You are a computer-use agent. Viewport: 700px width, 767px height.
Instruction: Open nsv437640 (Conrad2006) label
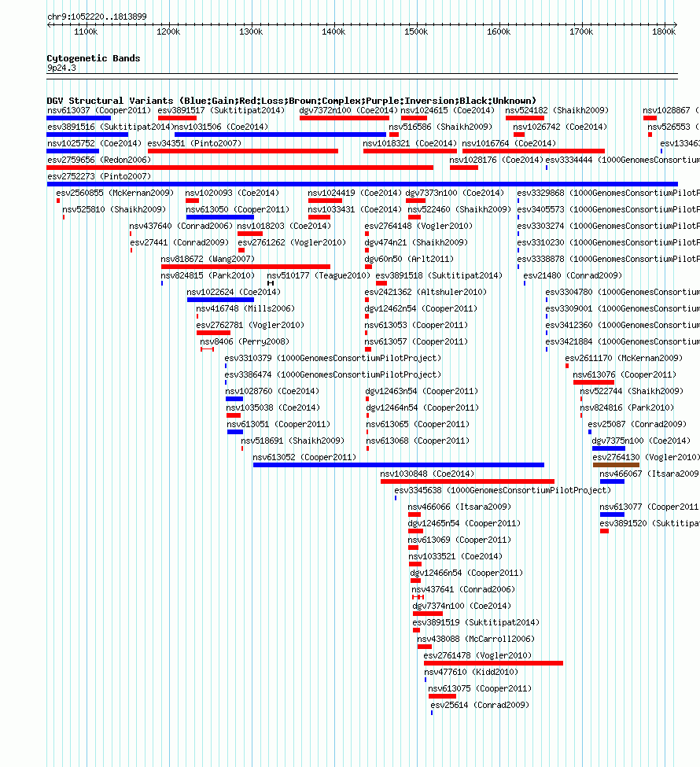click(181, 226)
